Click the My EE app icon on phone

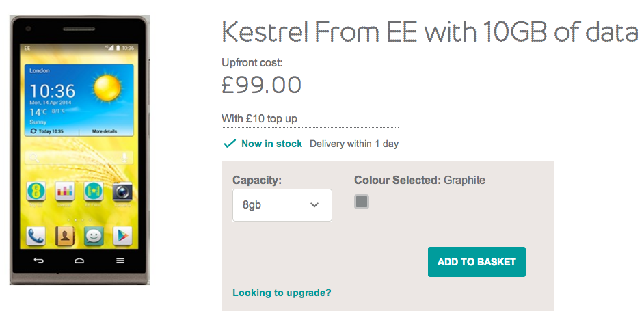pyautogui.click(x=36, y=191)
